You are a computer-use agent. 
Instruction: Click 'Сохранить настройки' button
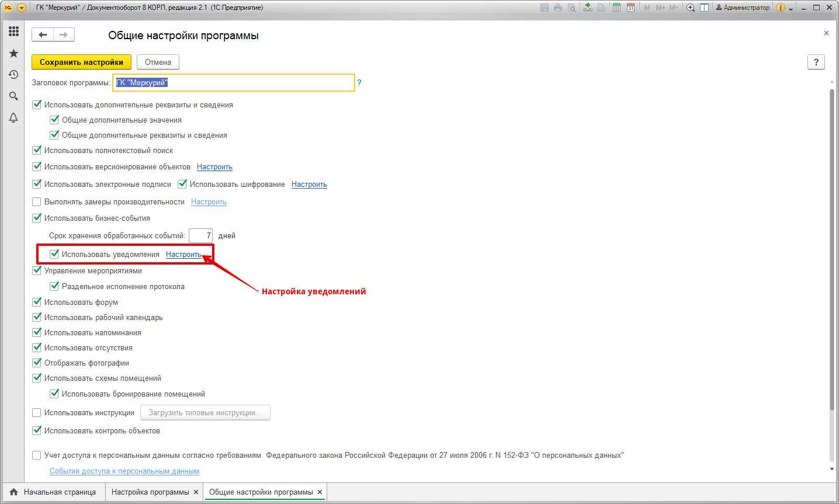click(81, 62)
